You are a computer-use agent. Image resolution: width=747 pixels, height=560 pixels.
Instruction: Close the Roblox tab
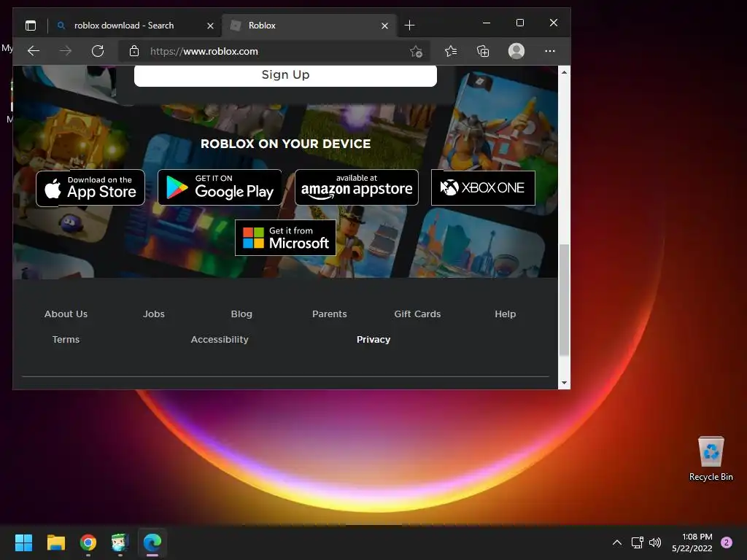point(385,26)
